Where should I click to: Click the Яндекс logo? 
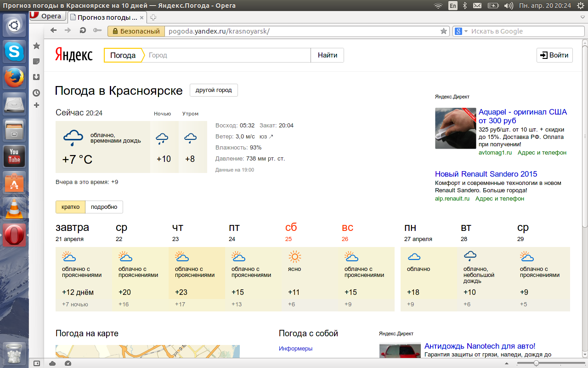tap(73, 55)
